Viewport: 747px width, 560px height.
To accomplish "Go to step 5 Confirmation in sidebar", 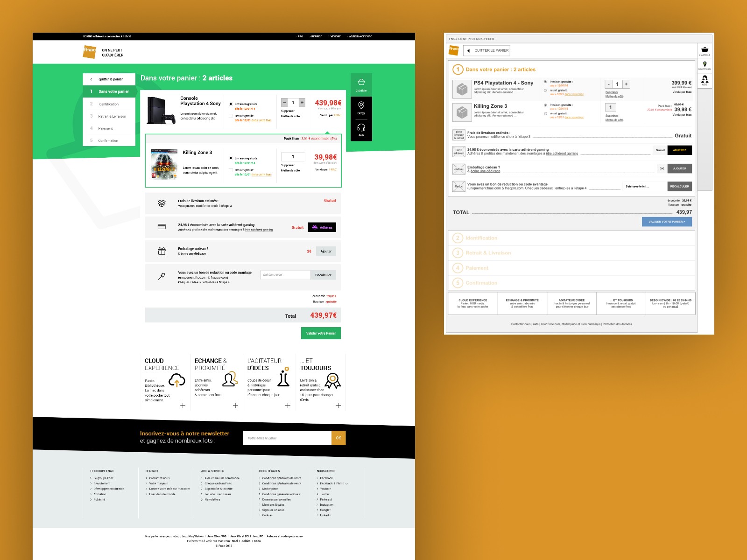I will click(x=109, y=140).
